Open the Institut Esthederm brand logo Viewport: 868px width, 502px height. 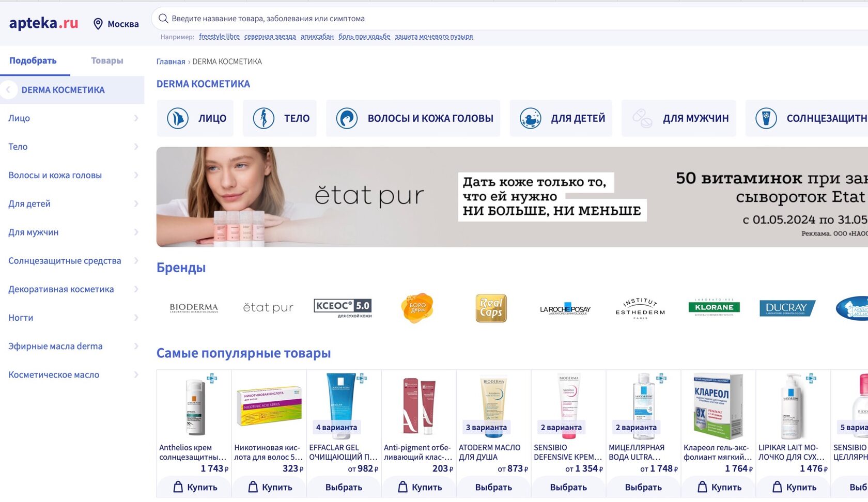tap(640, 308)
